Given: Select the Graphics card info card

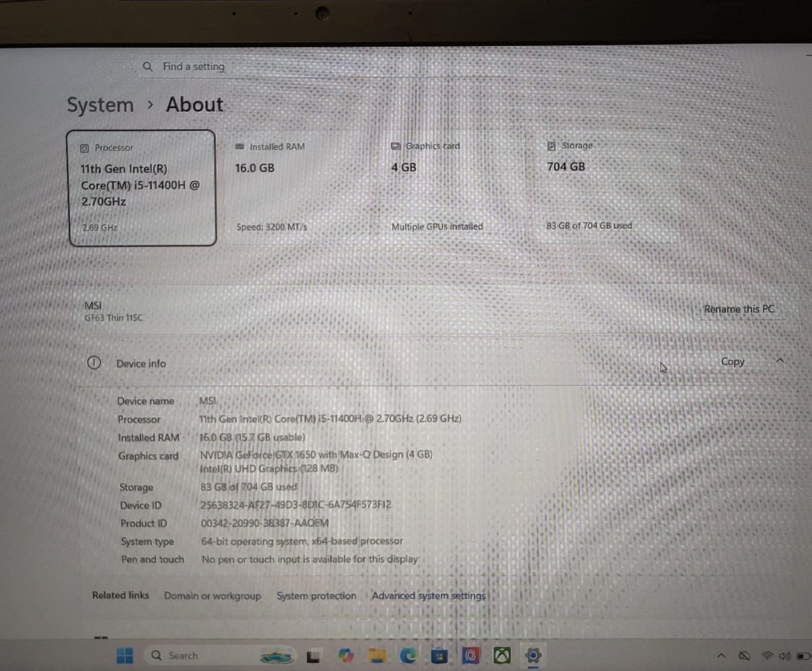Looking at the screenshot, I should [452, 188].
